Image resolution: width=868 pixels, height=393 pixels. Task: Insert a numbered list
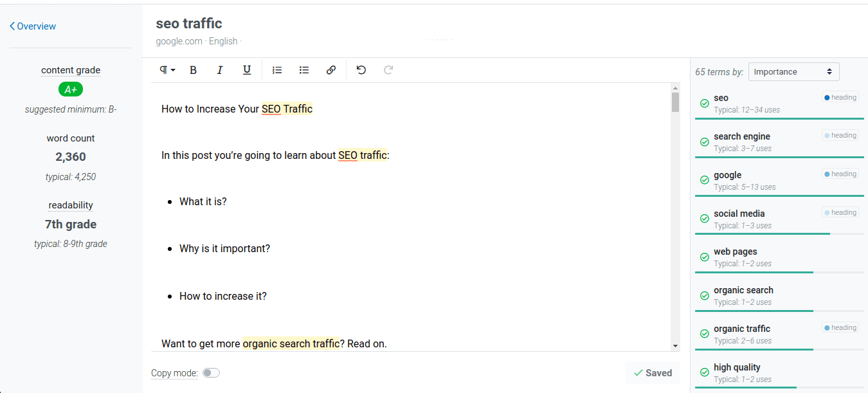tap(277, 69)
